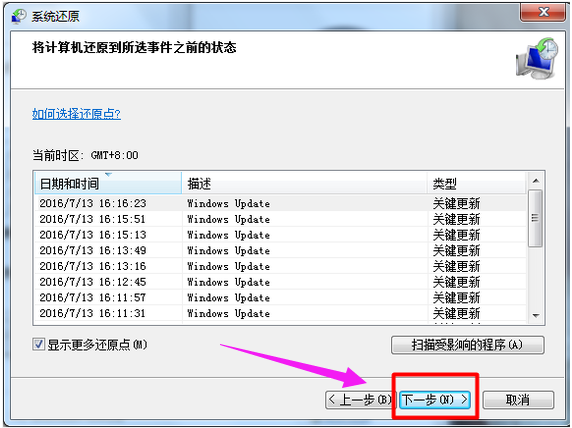Screen dimensions: 572x428
Task: Click the list scrollbar down arrow
Action: [536, 315]
